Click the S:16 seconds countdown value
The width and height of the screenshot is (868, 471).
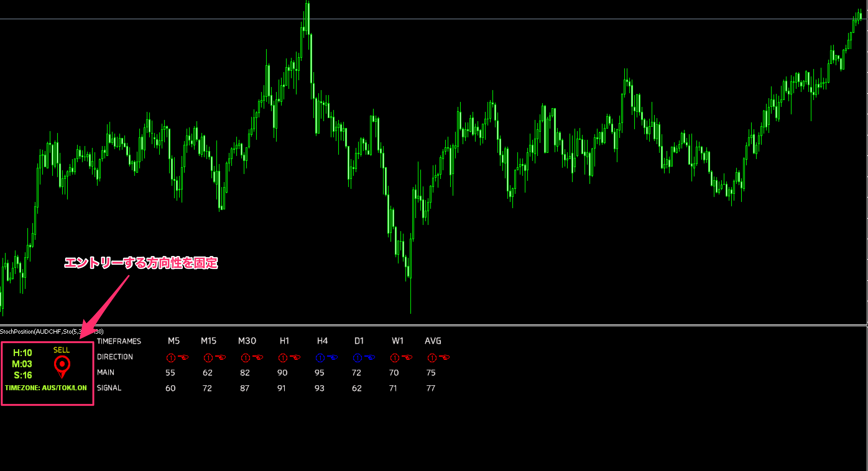pos(23,375)
